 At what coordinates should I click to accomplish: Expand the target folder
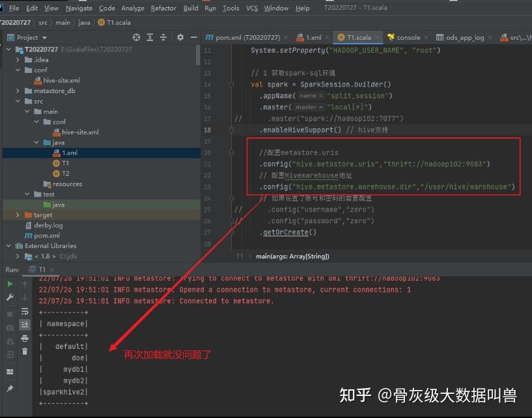click(x=18, y=215)
